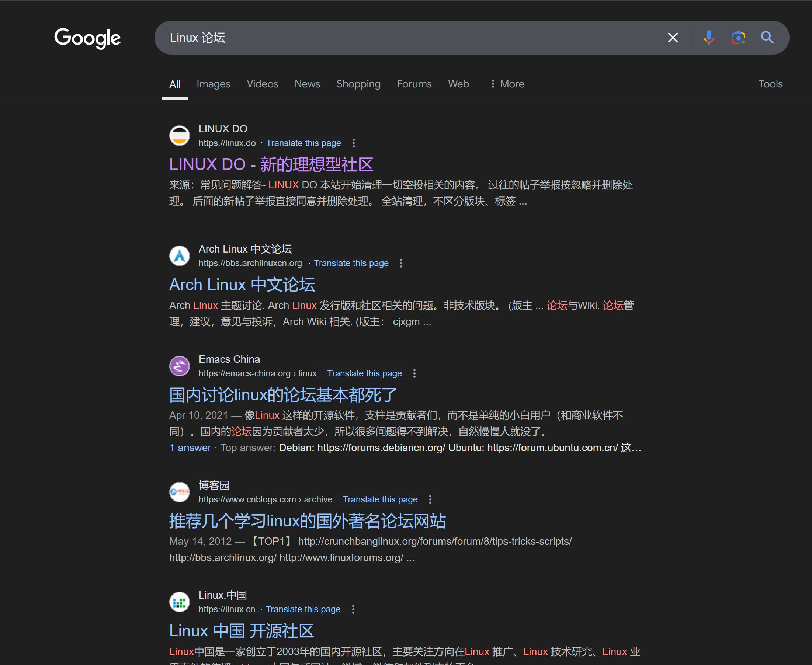
Task: Click the LINUX DO site favicon
Action: [179, 136]
